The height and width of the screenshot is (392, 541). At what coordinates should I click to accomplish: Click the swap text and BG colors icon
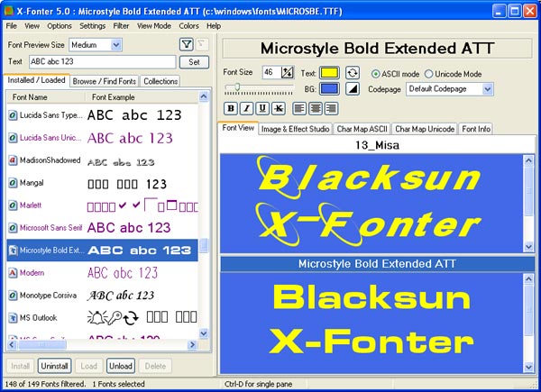(x=353, y=73)
